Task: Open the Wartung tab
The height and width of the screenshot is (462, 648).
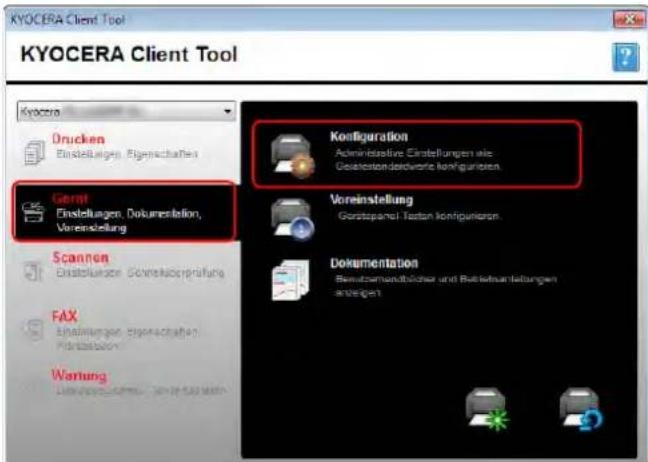Action: coord(126,383)
